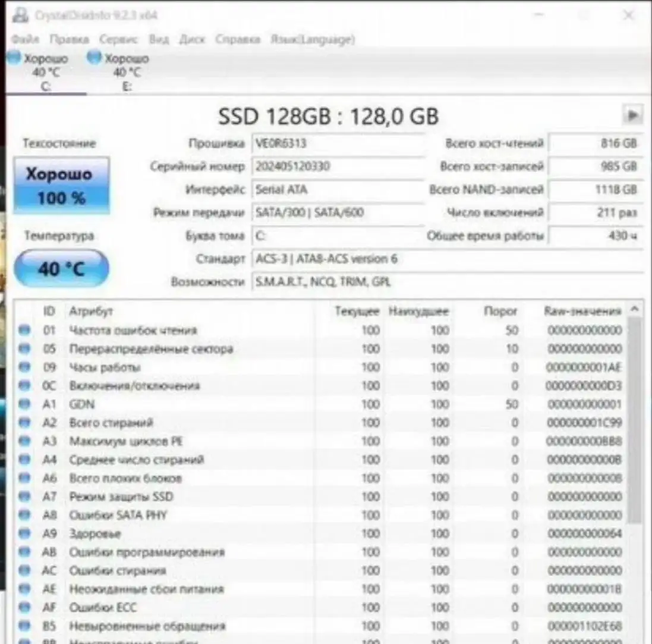
Task: Click the CrystalDiskInfo icon in the title bar
Action: click(x=20, y=14)
